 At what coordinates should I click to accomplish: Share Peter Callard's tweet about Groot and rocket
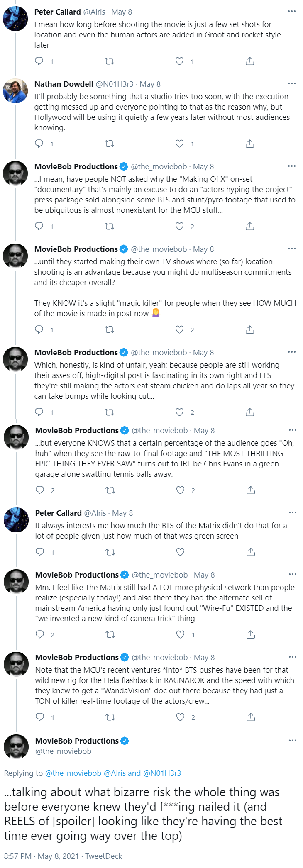250,61
